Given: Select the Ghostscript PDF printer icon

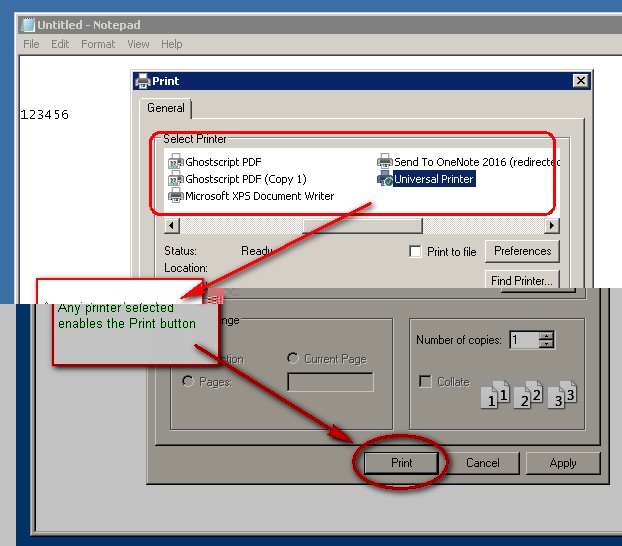Looking at the screenshot, I should click(x=176, y=161).
